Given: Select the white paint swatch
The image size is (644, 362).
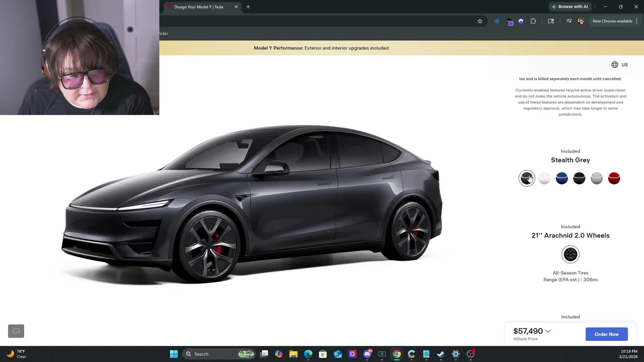Looking at the screenshot, I should coord(544,178).
